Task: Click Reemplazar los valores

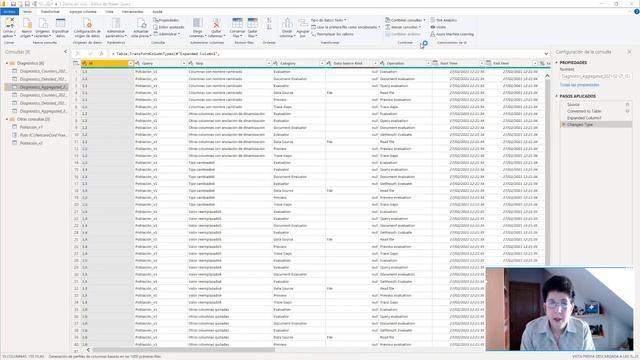Action: [332, 34]
